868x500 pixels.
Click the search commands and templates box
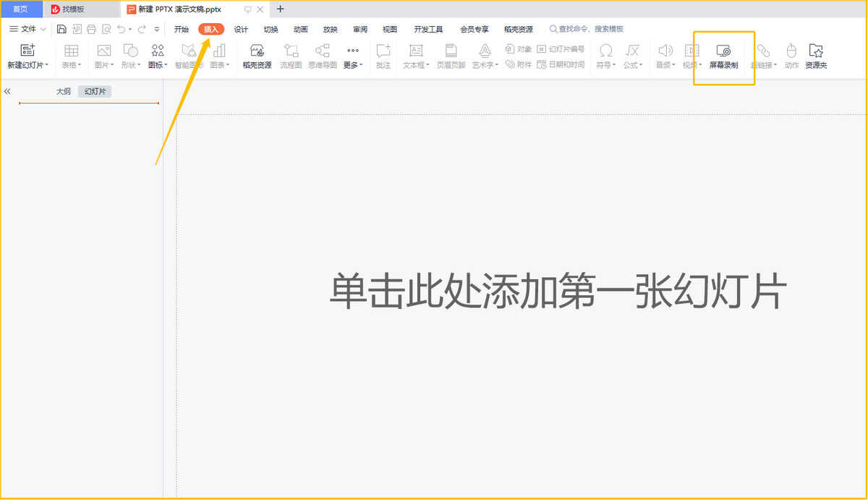click(x=590, y=30)
